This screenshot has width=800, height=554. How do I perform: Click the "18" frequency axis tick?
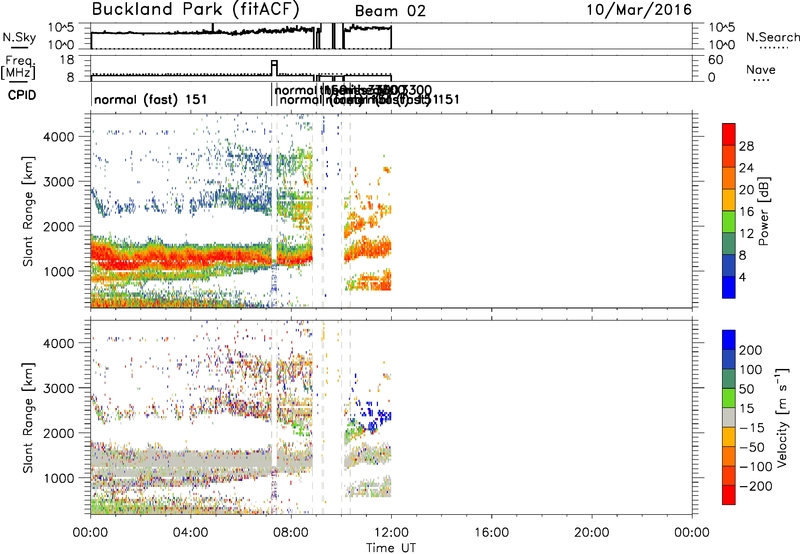tap(67, 60)
